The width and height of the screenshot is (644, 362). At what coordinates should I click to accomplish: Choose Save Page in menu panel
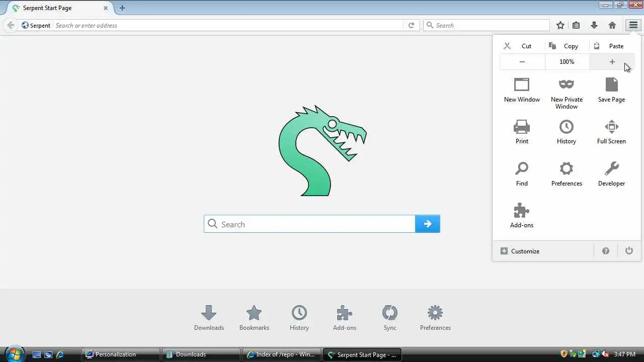click(x=611, y=90)
